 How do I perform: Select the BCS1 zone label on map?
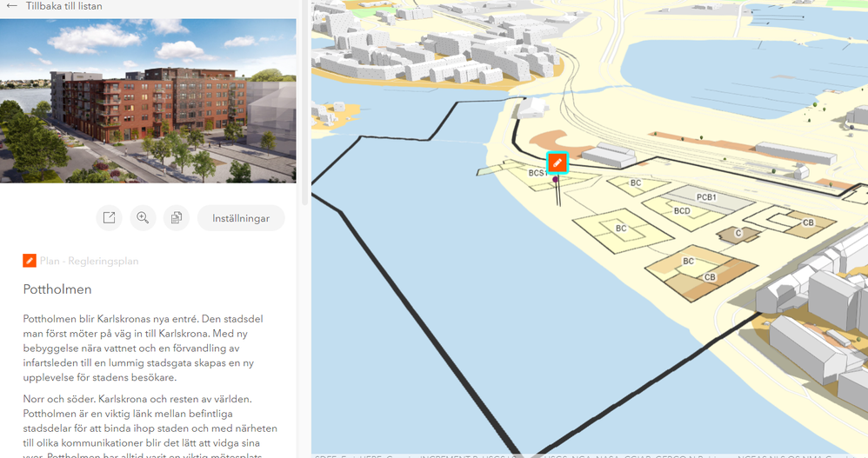tap(537, 173)
